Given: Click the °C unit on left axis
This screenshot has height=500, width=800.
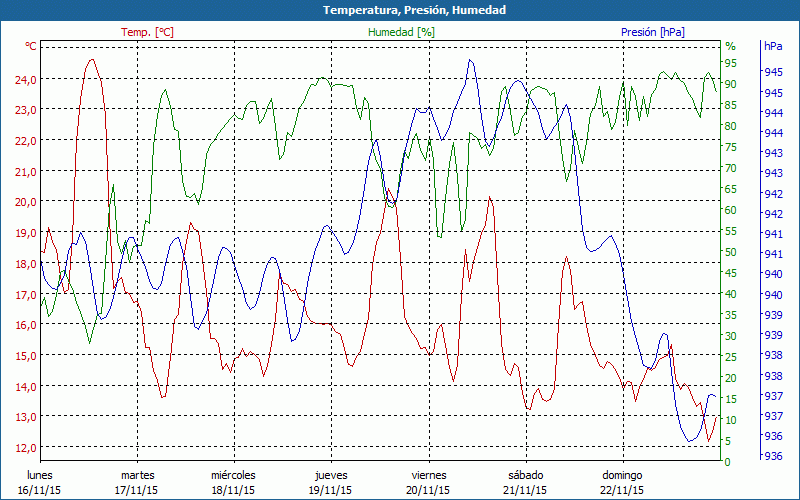Looking at the screenshot, I should 31,46.
